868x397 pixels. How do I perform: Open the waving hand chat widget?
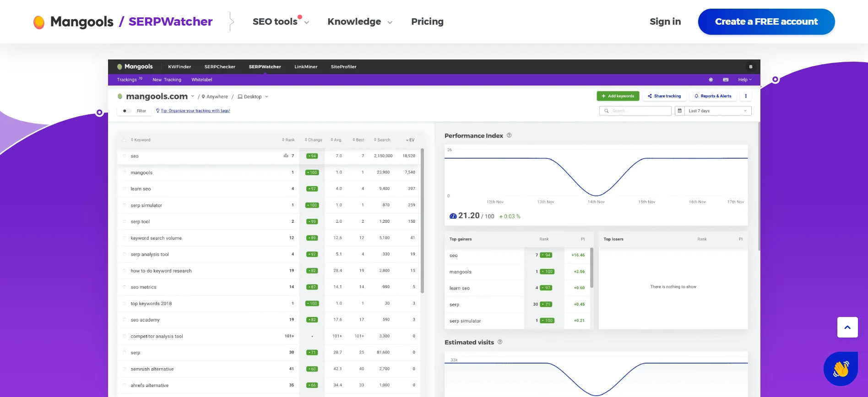(841, 369)
